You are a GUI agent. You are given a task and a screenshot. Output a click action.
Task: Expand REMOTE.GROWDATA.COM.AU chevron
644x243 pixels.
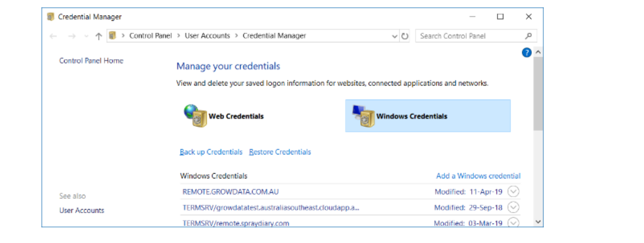[513, 192]
